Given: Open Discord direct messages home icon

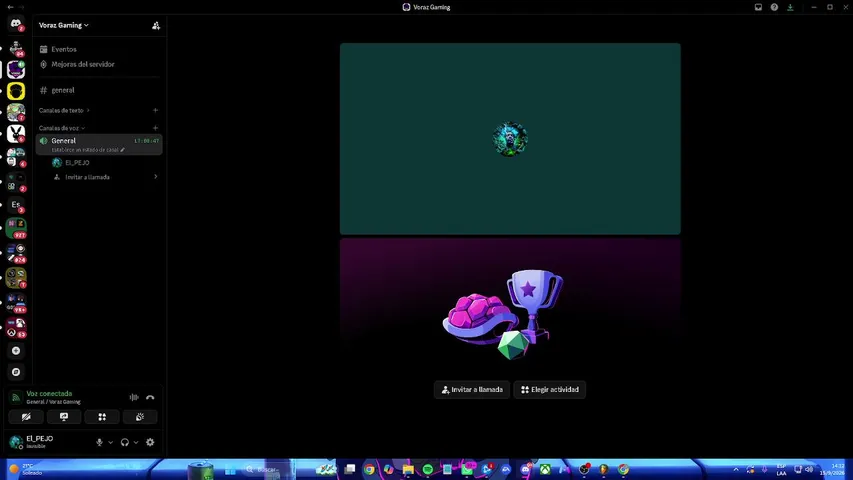Looking at the screenshot, I should [16, 24].
